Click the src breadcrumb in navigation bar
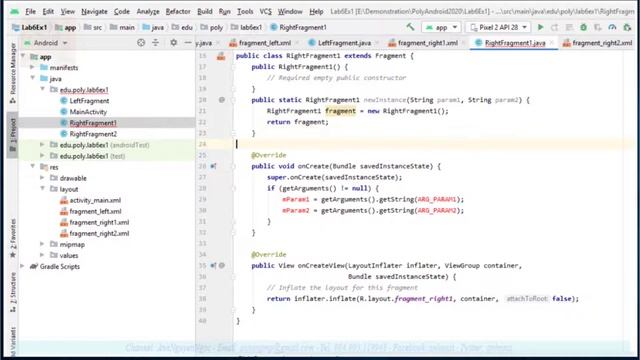 point(93,27)
